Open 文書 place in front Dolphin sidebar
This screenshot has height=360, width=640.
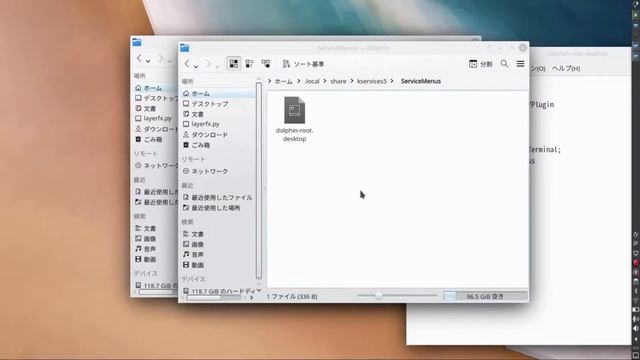pos(218,114)
